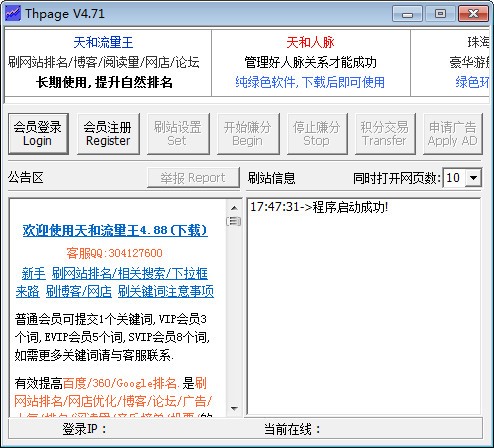Image resolution: width=494 pixels, height=448 pixels.
Task: Click the announcement scrollbar up arrow
Action: [x=234, y=208]
